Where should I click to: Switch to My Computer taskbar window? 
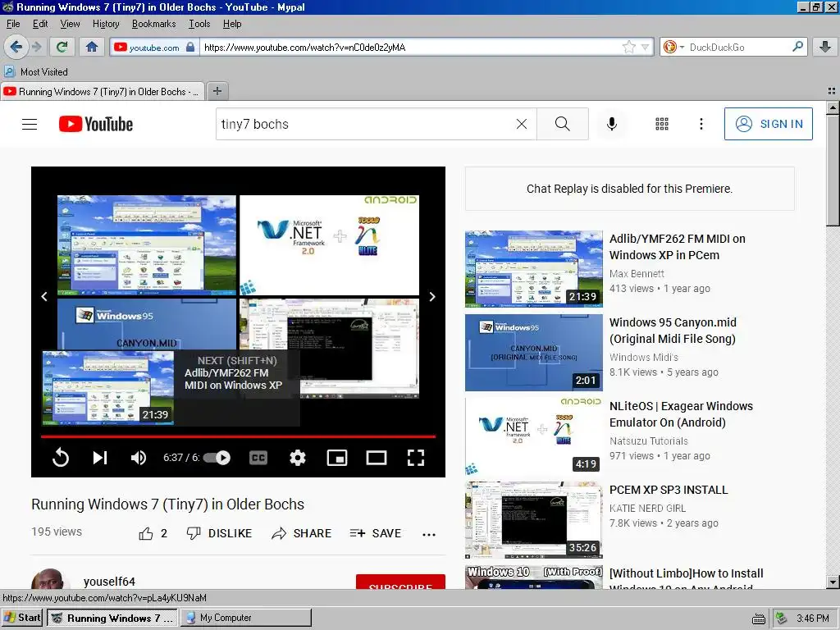[246, 618]
